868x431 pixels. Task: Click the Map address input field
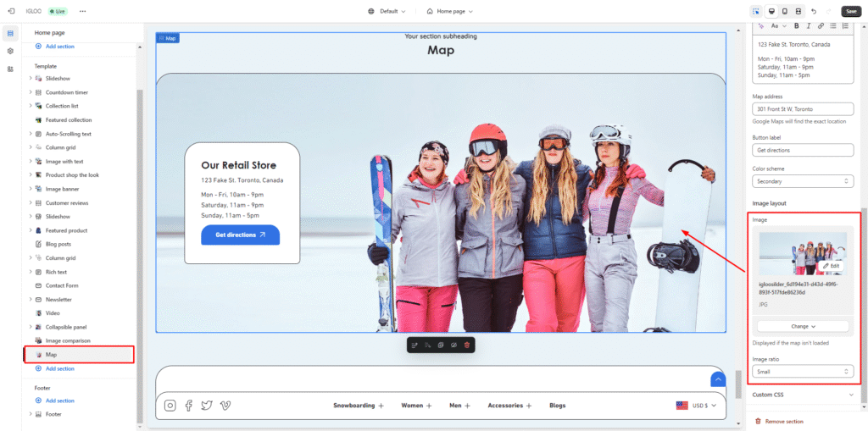point(803,108)
